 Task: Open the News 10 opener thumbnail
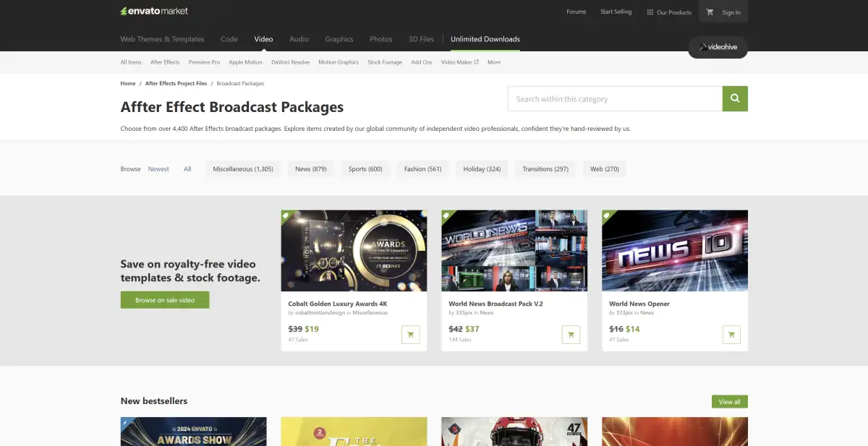tap(675, 251)
